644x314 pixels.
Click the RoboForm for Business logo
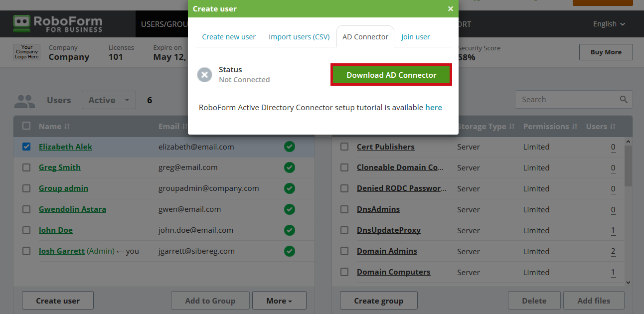click(57, 23)
